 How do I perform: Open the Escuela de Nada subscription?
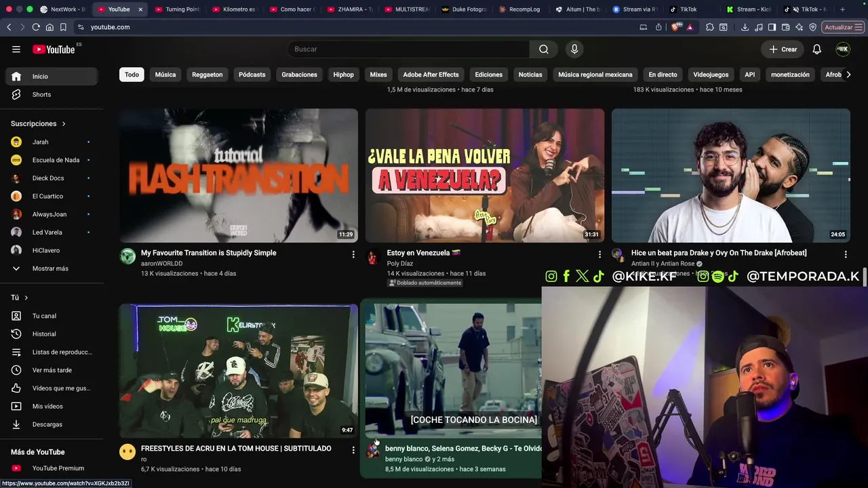[x=52, y=160]
